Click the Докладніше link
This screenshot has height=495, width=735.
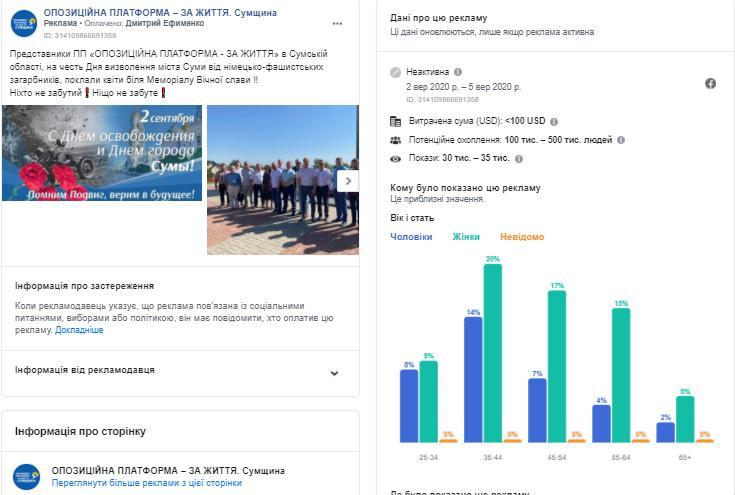pyautogui.click(x=79, y=330)
